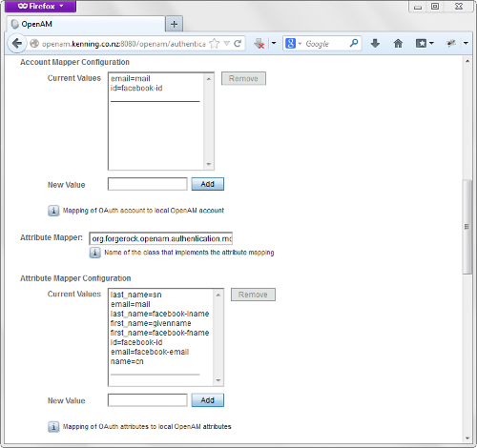Click the site identity globe icon
Screen dimensions: 477x448
34,44
